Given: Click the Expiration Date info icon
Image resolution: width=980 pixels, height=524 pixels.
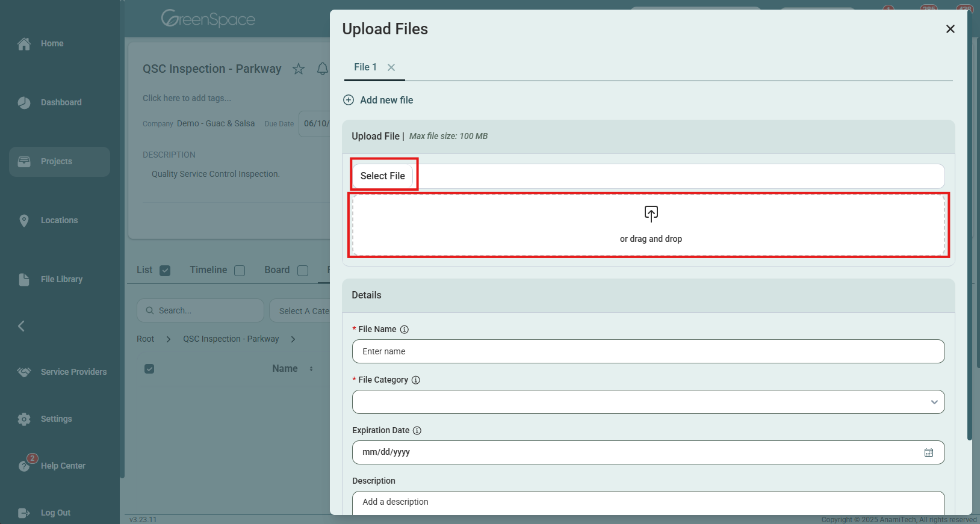Looking at the screenshot, I should click(417, 431).
